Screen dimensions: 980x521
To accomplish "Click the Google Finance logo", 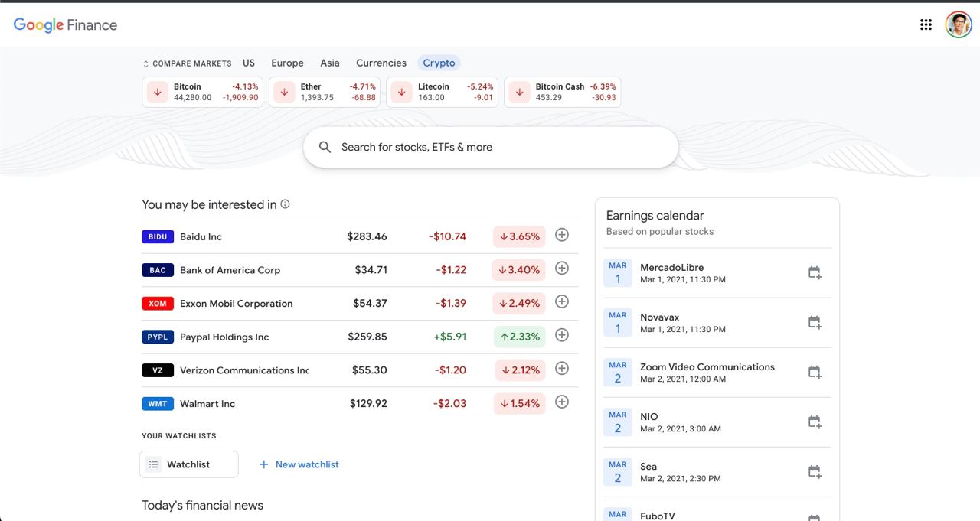I will [x=65, y=25].
